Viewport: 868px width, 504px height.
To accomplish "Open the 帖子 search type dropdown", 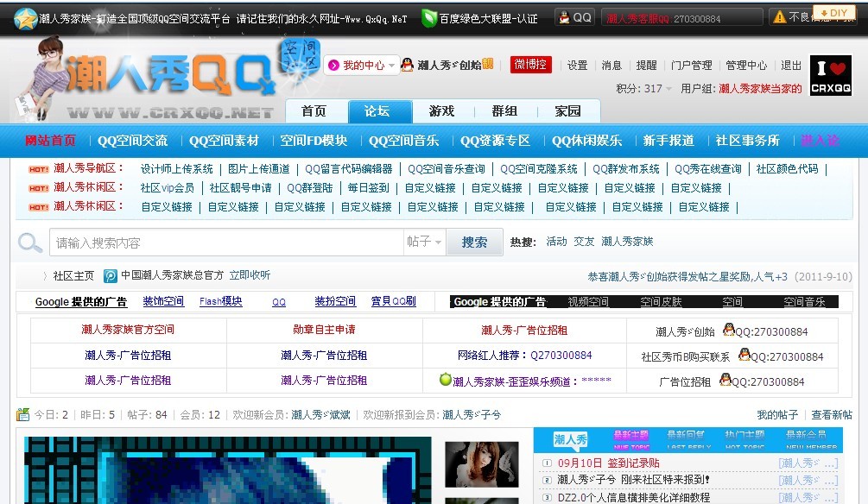I will pyautogui.click(x=424, y=242).
